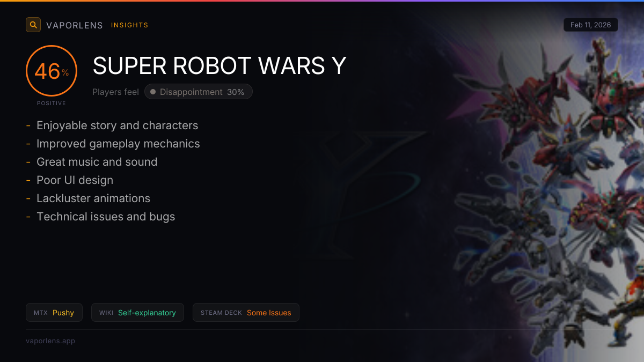This screenshot has height=362, width=644.
Task: Click the gray dot in the Disappointment pill
Action: [x=153, y=92]
